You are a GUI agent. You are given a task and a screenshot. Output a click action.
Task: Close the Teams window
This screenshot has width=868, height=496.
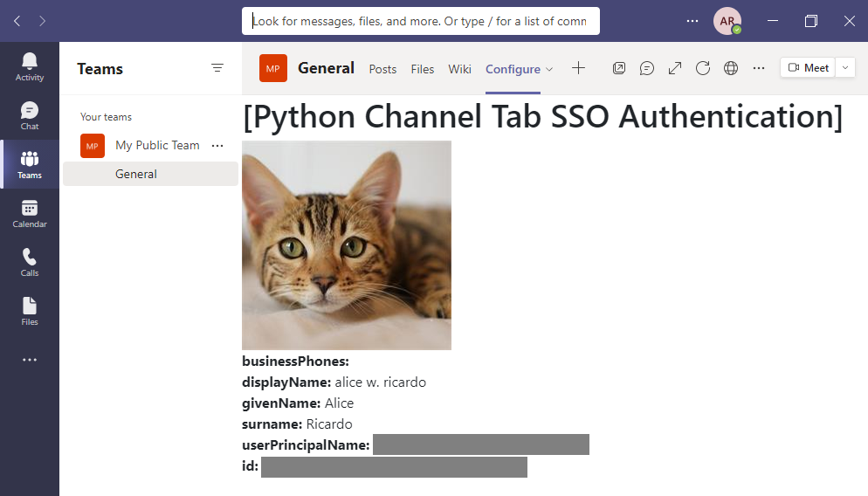point(849,21)
